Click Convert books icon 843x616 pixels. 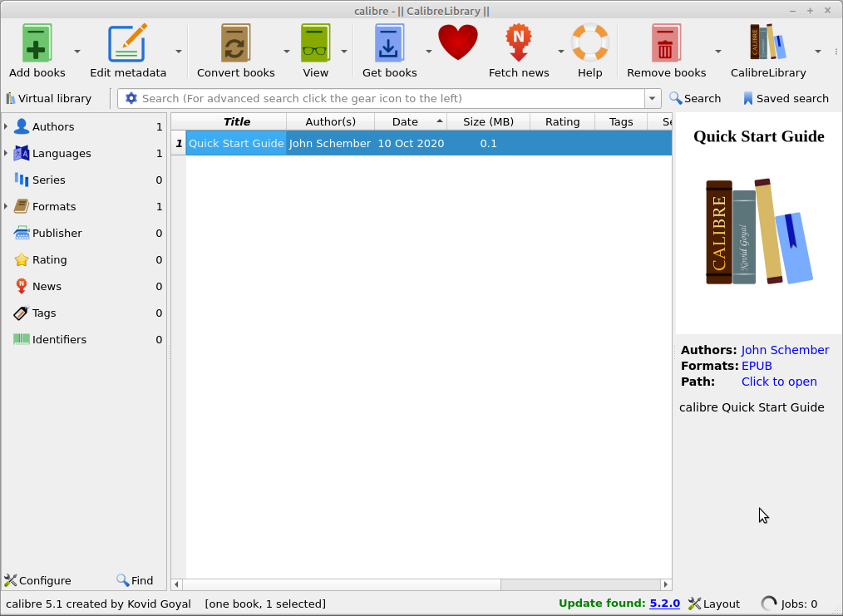coord(235,43)
